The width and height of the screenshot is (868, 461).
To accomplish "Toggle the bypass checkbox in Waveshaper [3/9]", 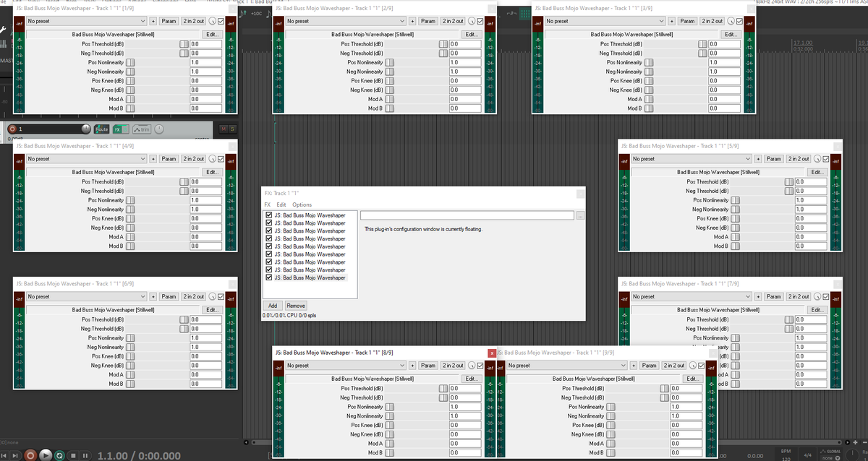I will (740, 21).
